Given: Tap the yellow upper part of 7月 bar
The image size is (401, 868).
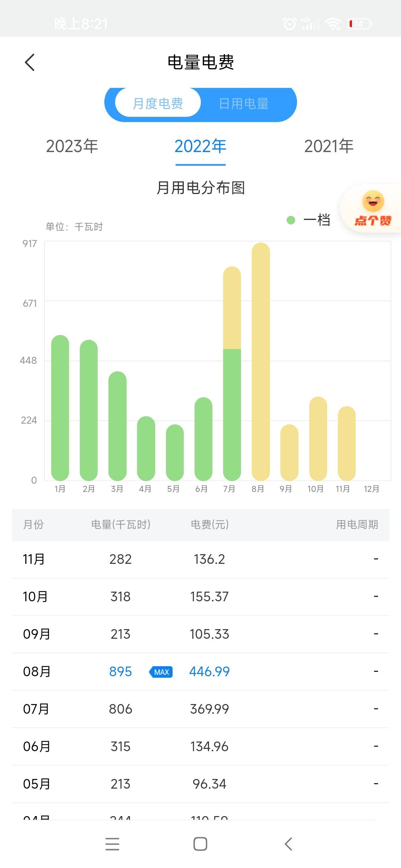Looking at the screenshot, I should pyautogui.click(x=232, y=308).
